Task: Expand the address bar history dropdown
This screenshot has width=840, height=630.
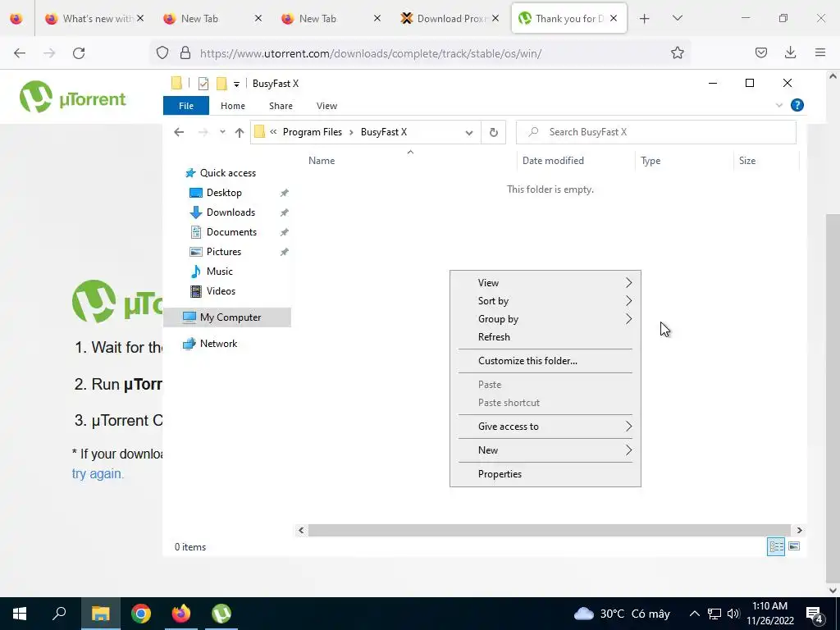Action: (469, 132)
